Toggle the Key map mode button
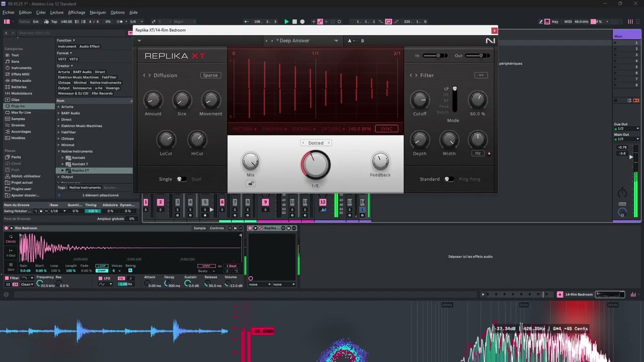 [555, 22]
